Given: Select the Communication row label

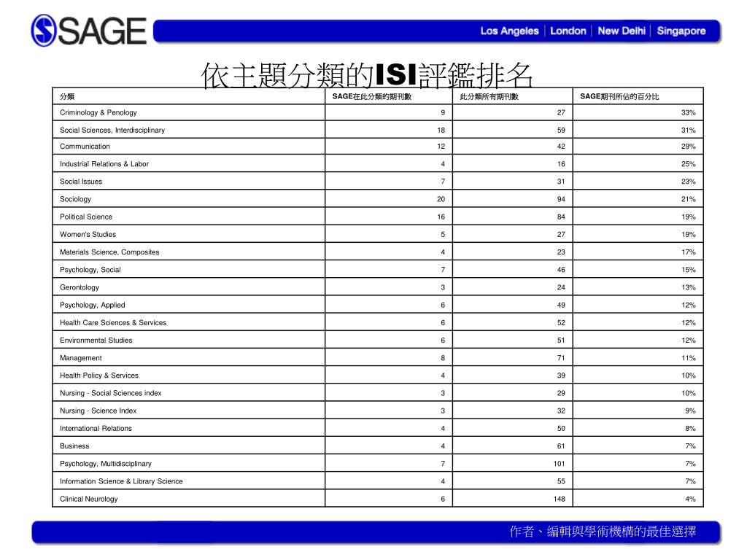Looking at the screenshot, I should pyautogui.click(x=85, y=146).
